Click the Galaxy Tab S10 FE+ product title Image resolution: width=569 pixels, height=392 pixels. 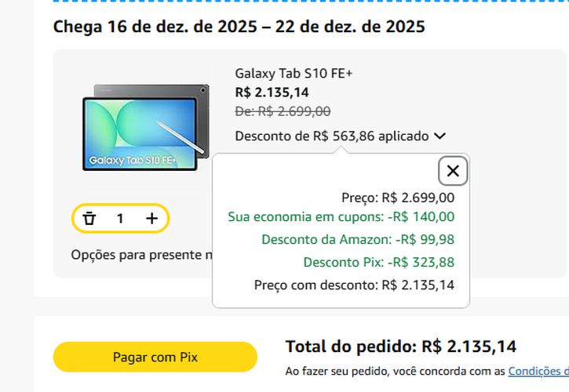[294, 74]
